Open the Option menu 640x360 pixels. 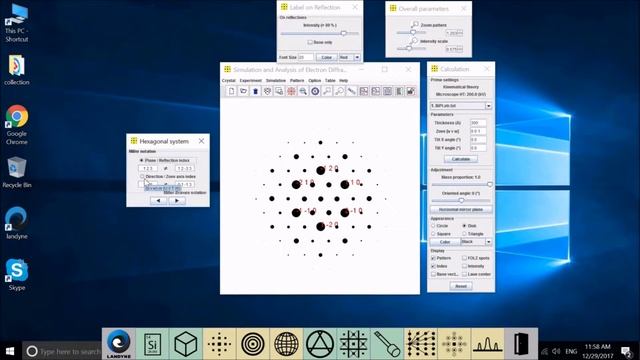coord(314,81)
